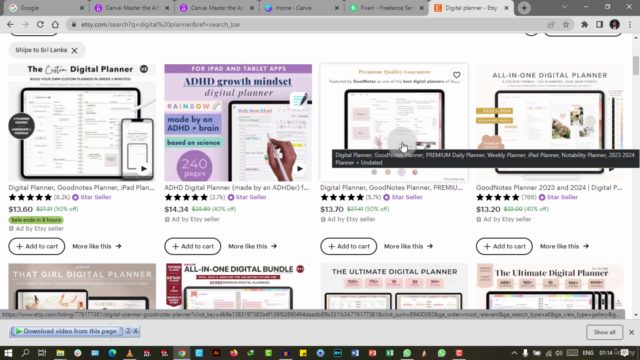This screenshot has height=360, width=640.
Task: Bookmark this page with the star icon
Action: [x=566, y=24]
